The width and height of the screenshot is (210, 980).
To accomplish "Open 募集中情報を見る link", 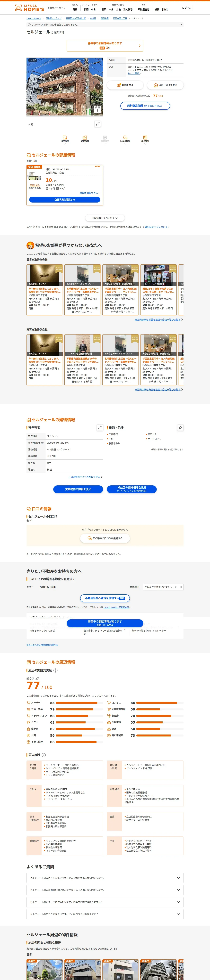I will 90,193.
